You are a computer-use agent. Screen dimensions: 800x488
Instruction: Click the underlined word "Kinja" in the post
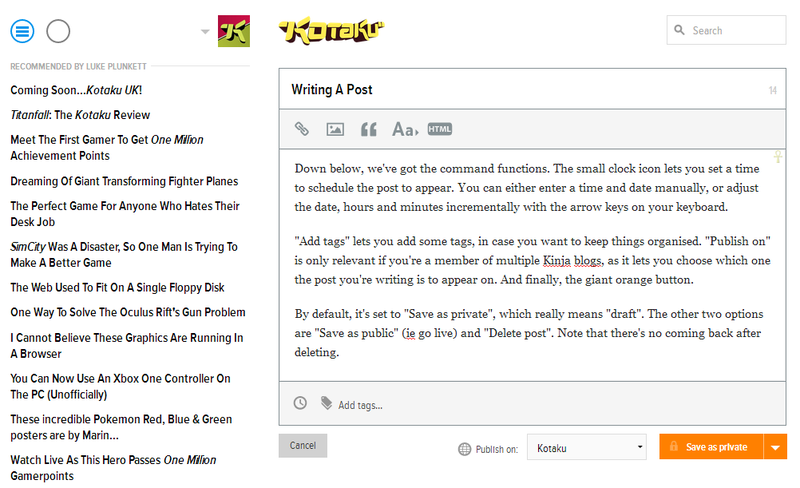(x=556, y=261)
